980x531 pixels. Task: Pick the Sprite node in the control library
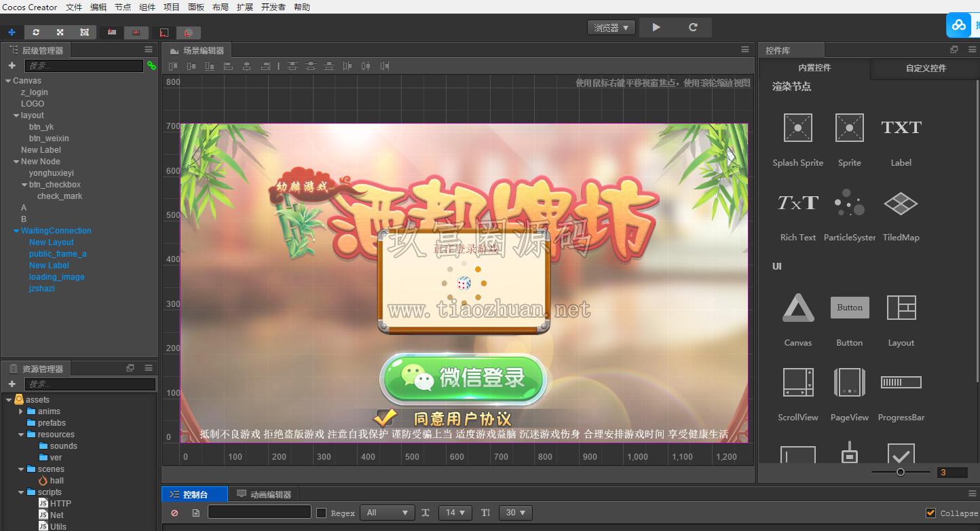[850, 128]
